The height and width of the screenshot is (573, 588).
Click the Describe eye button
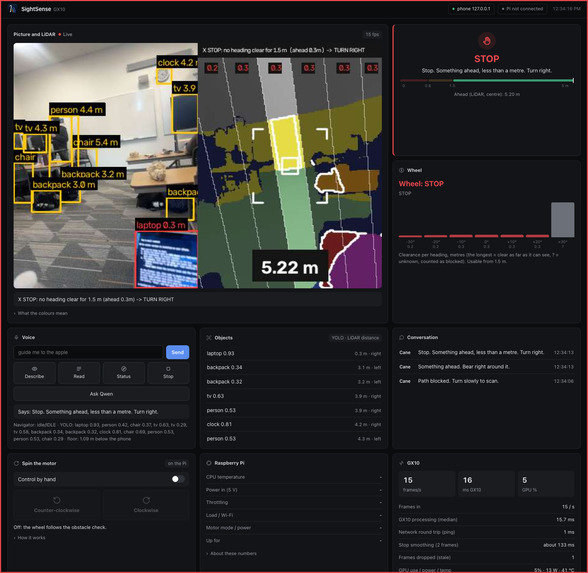click(34, 372)
